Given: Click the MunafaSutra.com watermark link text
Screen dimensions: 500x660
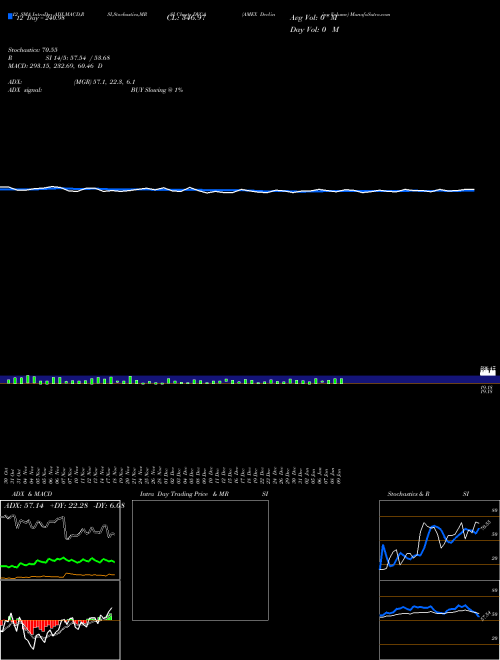Looking at the screenshot, I should point(370,14).
